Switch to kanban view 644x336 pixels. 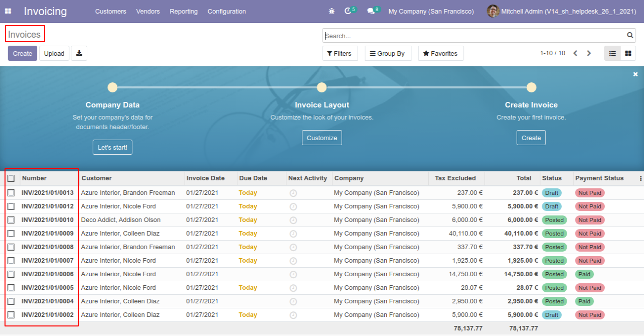click(628, 53)
